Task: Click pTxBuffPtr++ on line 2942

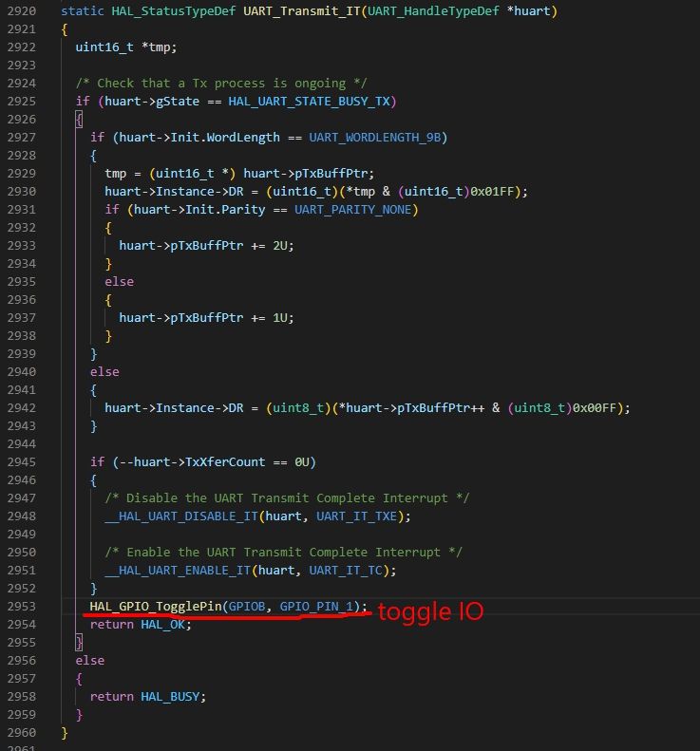Action: (441, 408)
